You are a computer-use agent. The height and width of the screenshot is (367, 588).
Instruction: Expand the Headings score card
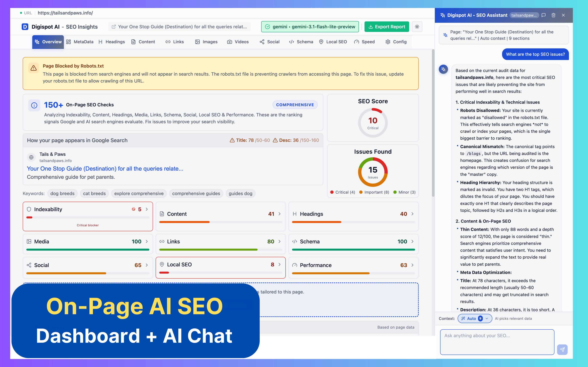412,214
